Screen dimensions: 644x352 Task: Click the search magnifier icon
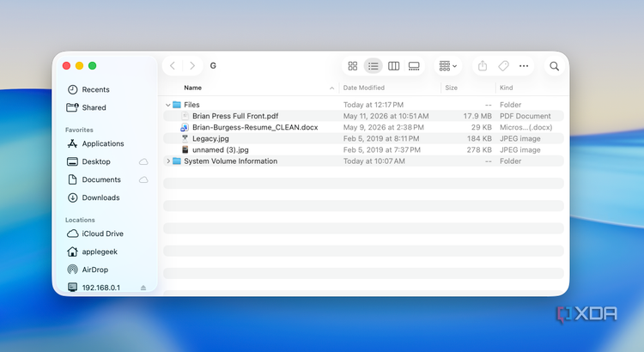554,66
